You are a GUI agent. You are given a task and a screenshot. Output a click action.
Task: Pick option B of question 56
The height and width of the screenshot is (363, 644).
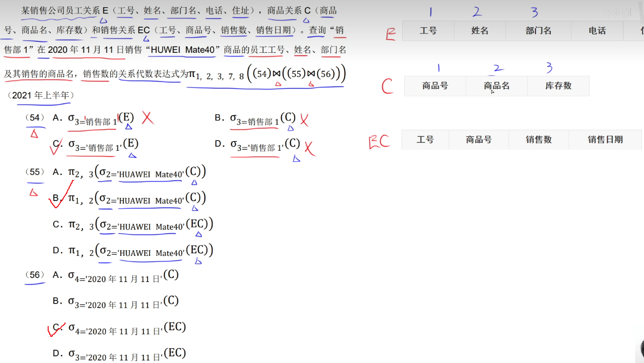(x=116, y=302)
